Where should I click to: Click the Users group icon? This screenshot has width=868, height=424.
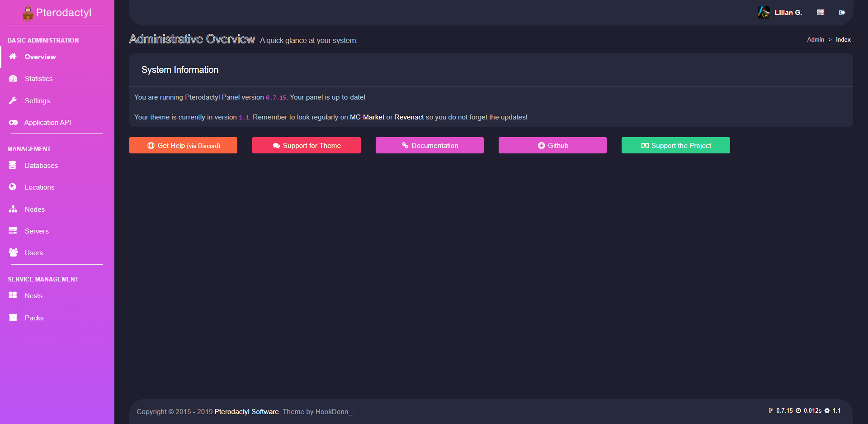[x=13, y=252]
